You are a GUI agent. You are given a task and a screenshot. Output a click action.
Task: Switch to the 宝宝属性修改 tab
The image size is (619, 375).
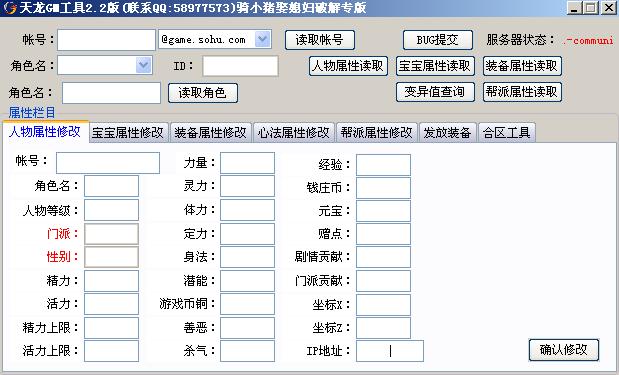[128, 133]
